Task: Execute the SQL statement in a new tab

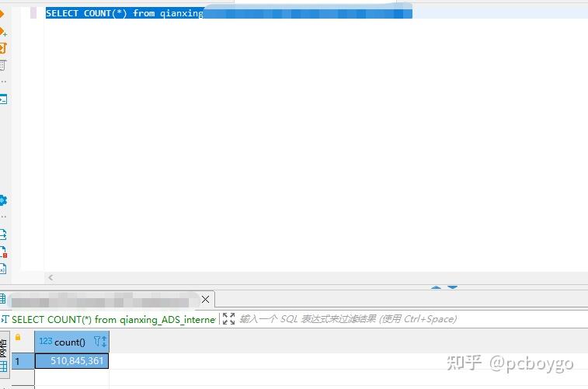Action: pyautogui.click(x=2, y=32)
